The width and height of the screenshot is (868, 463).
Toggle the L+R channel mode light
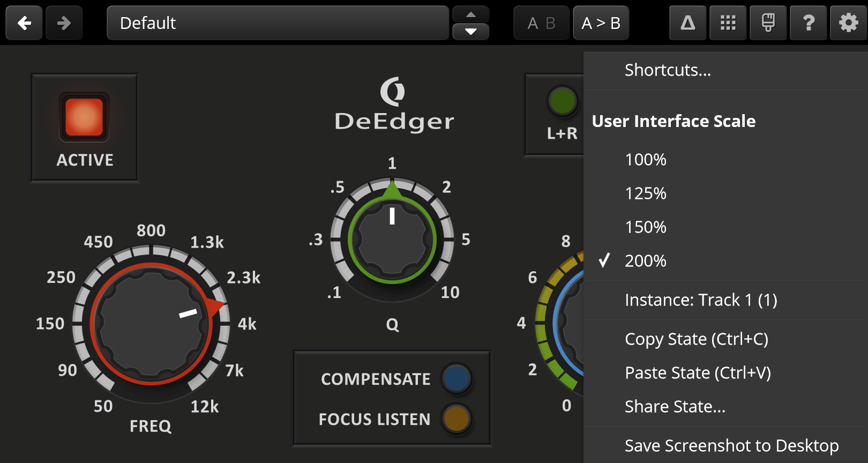point(563,101)
